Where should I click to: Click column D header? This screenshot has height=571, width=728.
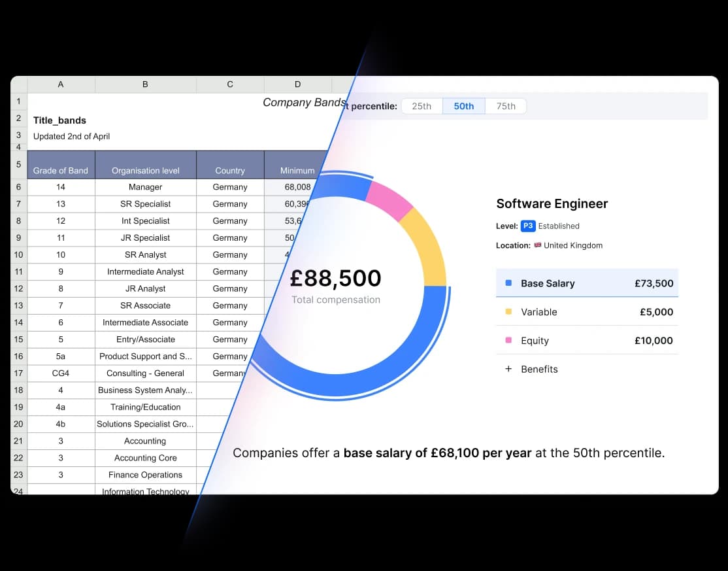(297, 84)
